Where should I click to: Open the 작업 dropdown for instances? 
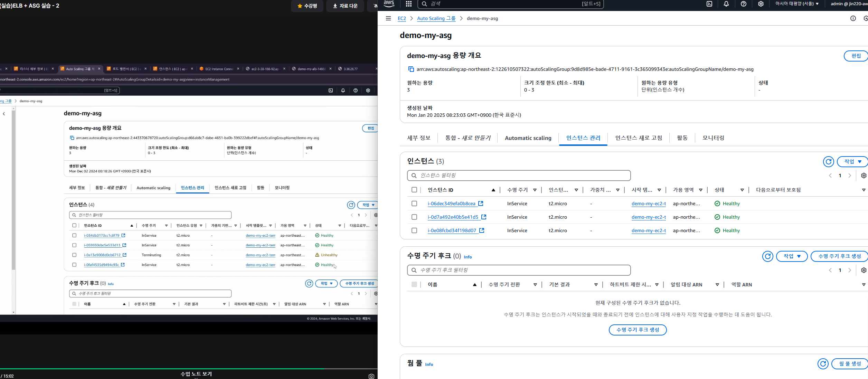852,161
